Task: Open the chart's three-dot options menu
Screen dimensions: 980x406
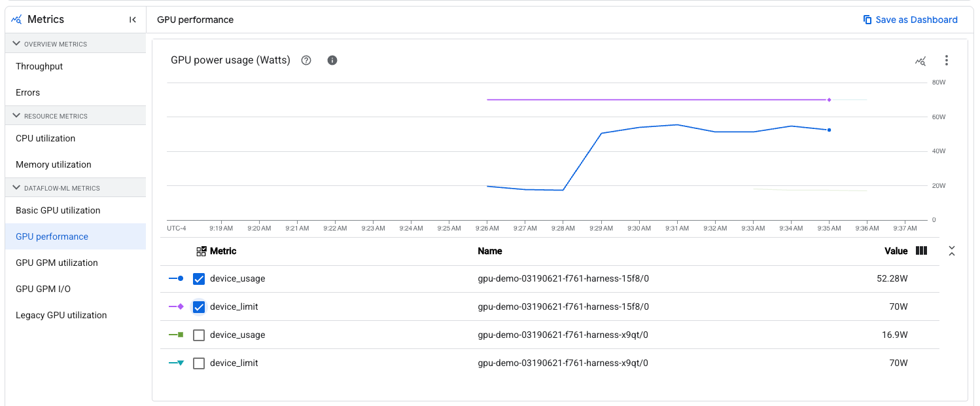Action: pos(947,60)
